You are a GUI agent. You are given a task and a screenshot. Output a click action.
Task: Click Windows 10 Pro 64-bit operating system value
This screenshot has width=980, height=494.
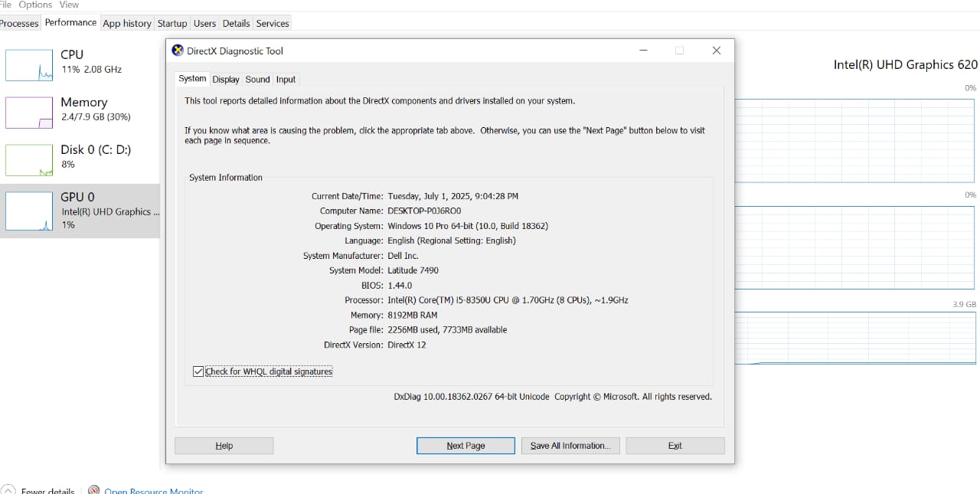click(468, 226)
